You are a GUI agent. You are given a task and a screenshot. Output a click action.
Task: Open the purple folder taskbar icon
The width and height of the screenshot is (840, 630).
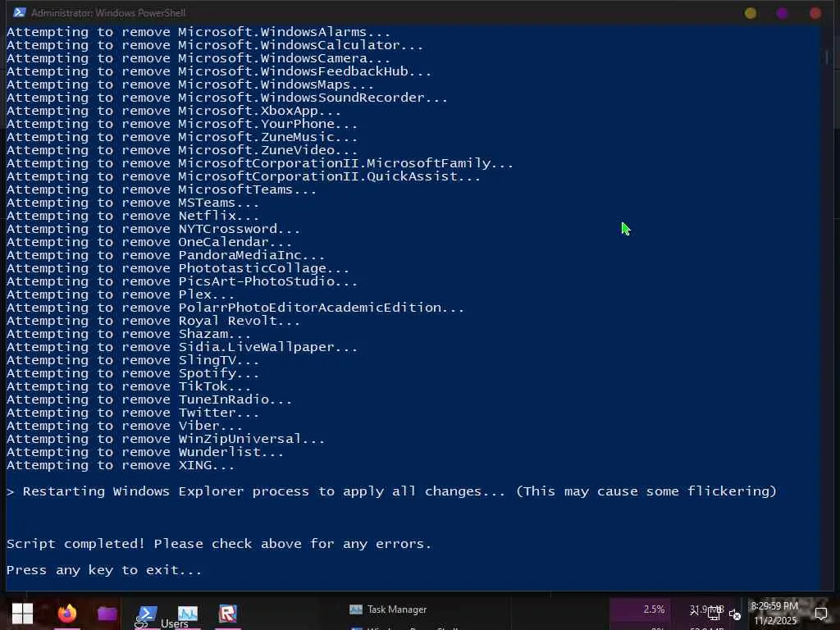click(107, 613)
